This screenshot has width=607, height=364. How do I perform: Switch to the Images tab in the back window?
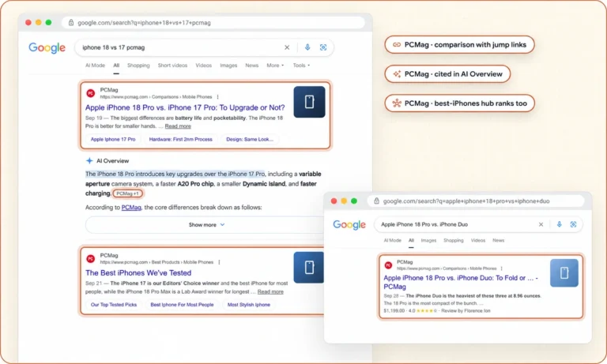(x=228, y=66)
